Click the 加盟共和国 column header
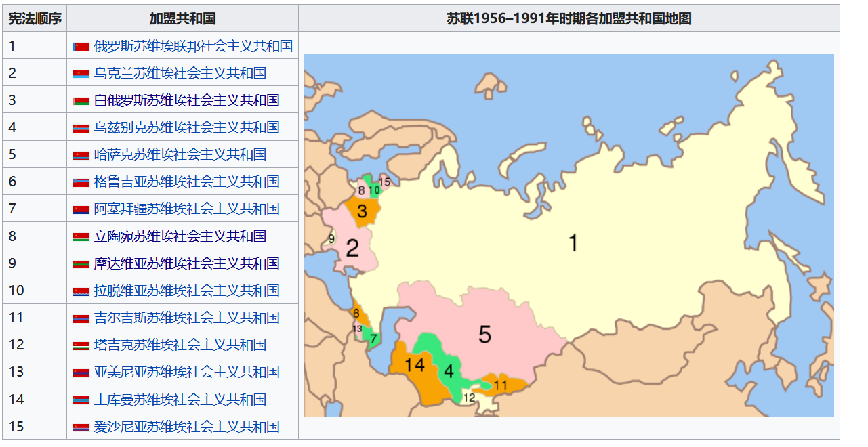The image size is (868, 447). (183, 18)
